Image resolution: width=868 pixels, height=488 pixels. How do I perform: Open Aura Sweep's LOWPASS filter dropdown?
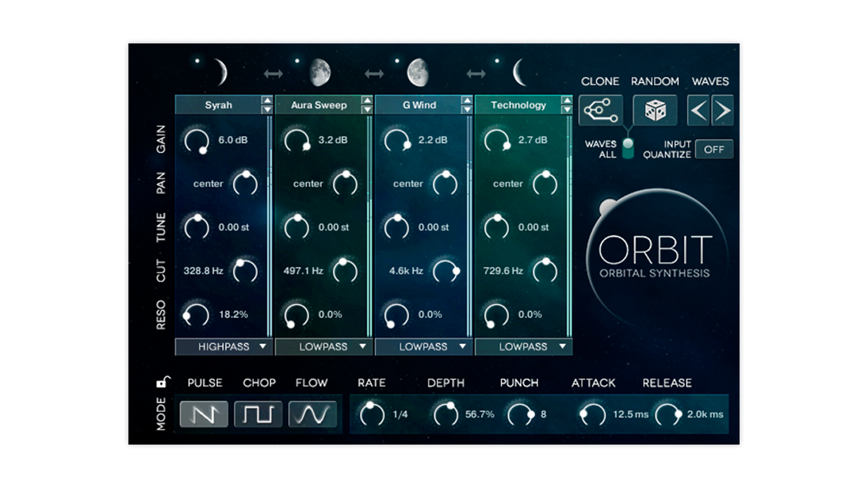pyautogui.click(x=324, y=347)
